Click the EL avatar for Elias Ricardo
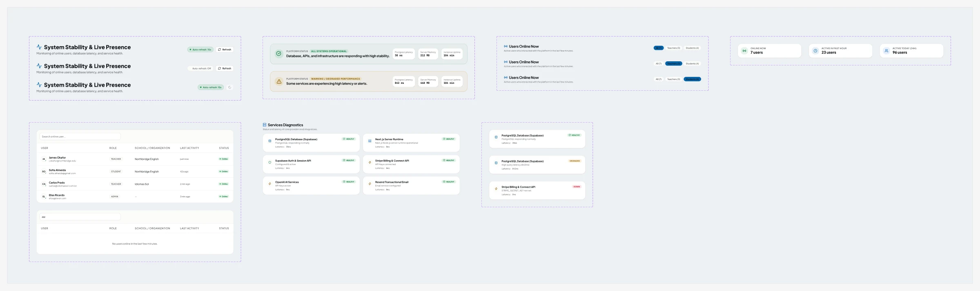 pyautogui.click(x=44, y=197)
